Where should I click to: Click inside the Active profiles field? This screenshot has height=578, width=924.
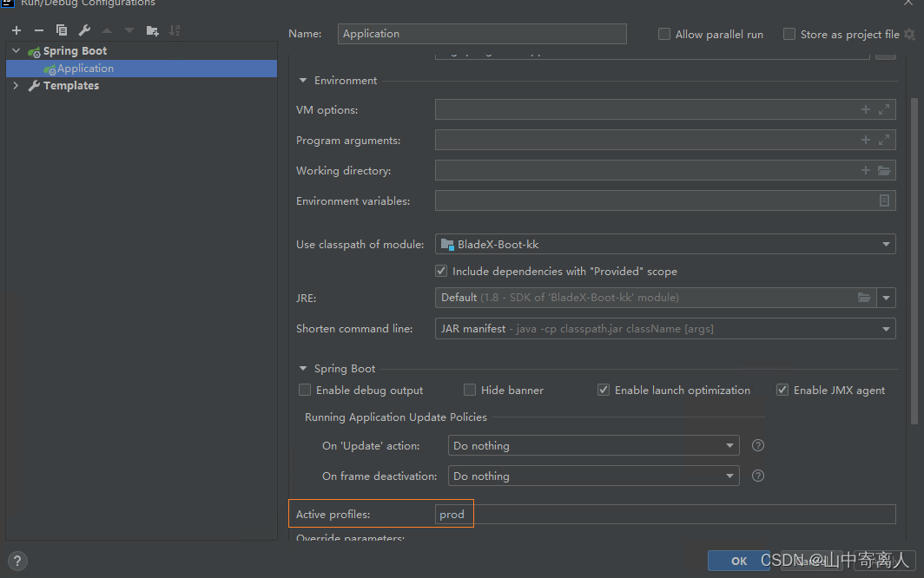pos(608,513)
